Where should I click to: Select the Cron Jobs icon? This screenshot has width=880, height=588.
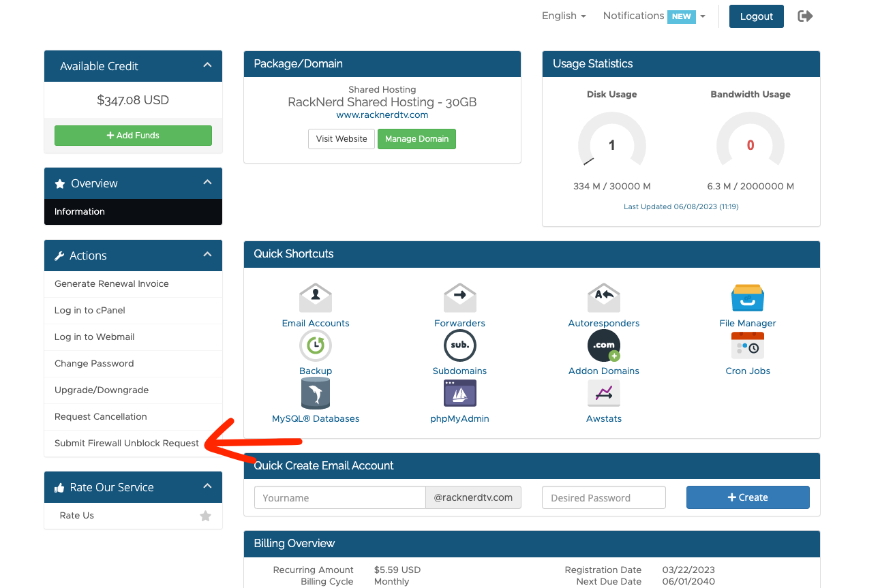[747, 345]
